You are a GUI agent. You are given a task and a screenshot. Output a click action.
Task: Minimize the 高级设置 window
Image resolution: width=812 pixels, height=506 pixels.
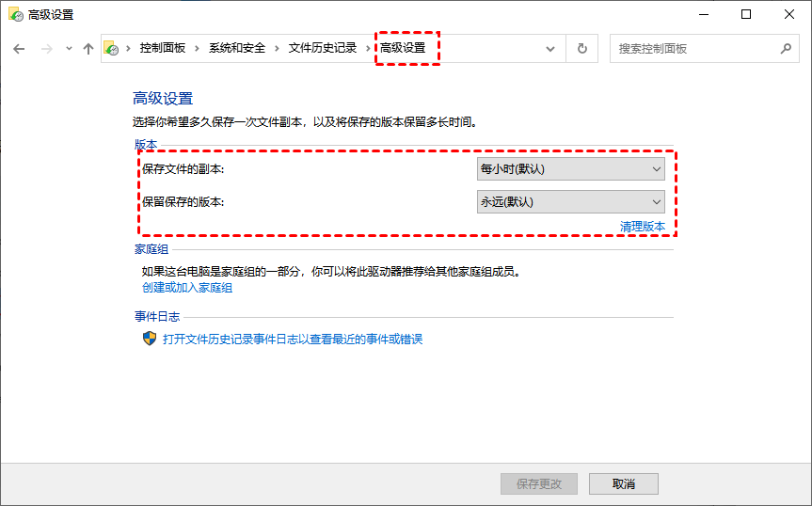(703, 14)
